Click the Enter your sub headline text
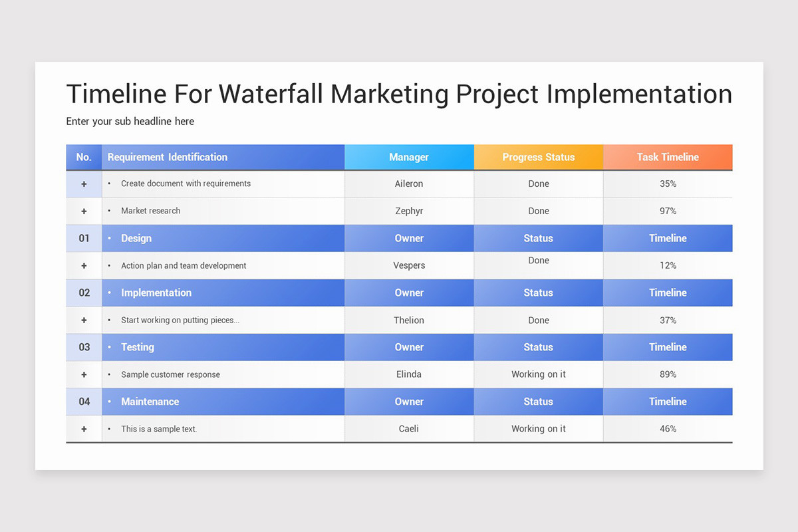Image resolution: width=798 pixels, height=532 pixels. pos(130,121)
